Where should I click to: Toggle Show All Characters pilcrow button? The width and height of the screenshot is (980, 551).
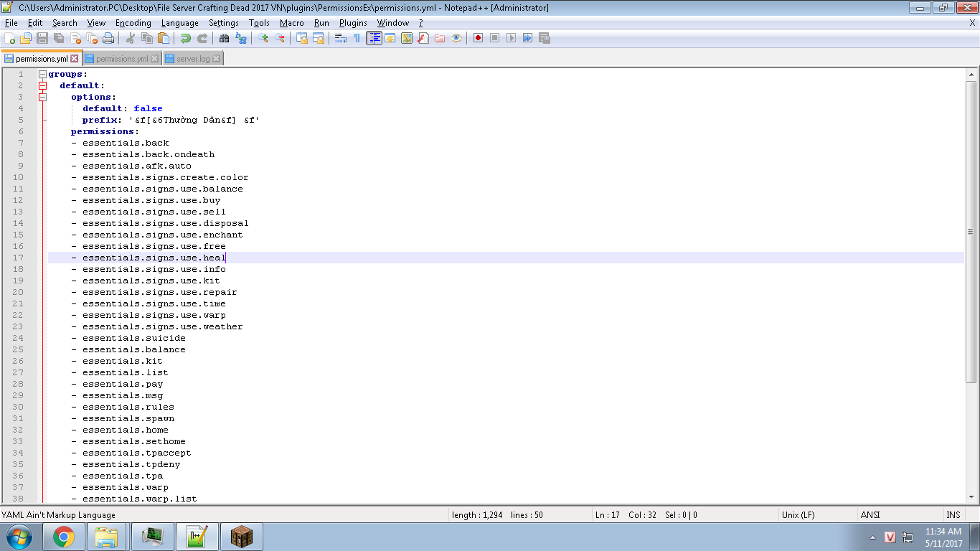point(357,38)
